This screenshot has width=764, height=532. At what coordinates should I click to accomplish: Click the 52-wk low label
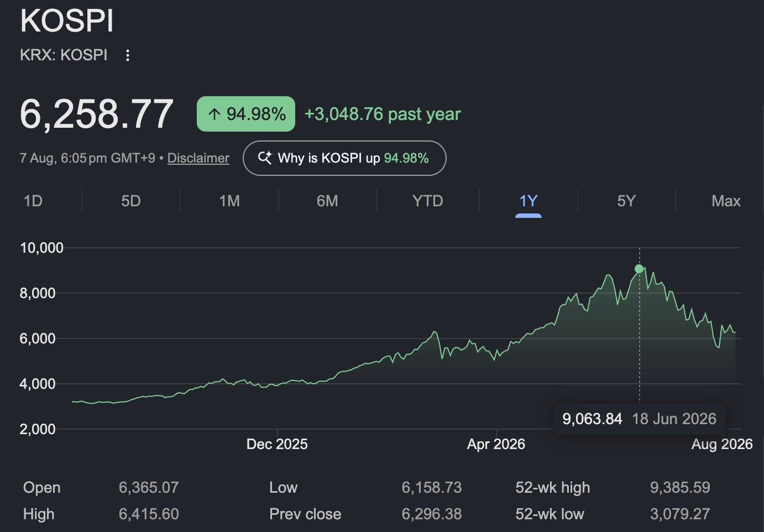click(550, 514)
